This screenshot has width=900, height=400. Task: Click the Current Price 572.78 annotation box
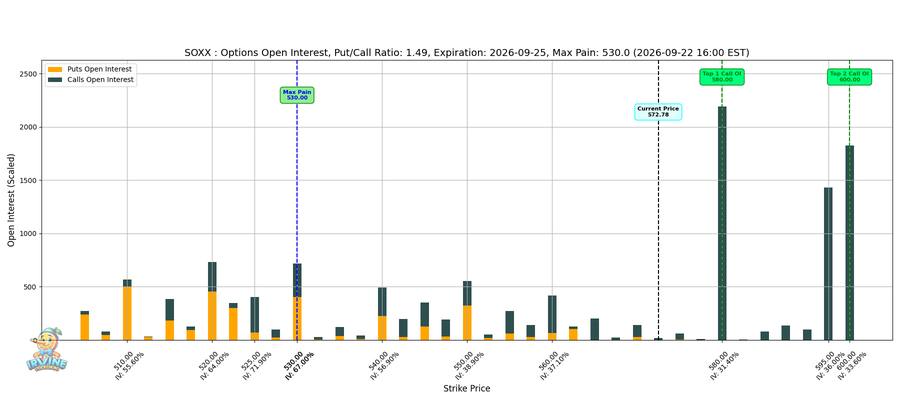click(x=658, y=112)
